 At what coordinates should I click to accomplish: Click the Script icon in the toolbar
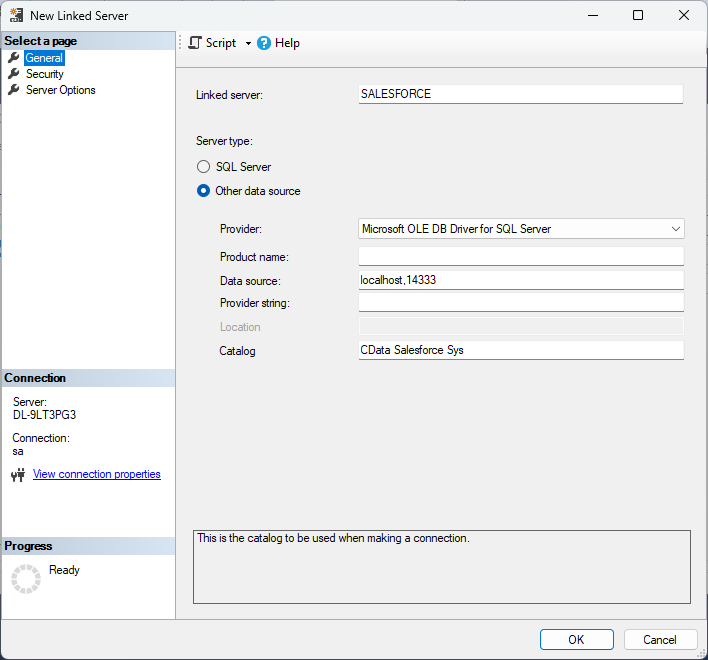[195, 43]
